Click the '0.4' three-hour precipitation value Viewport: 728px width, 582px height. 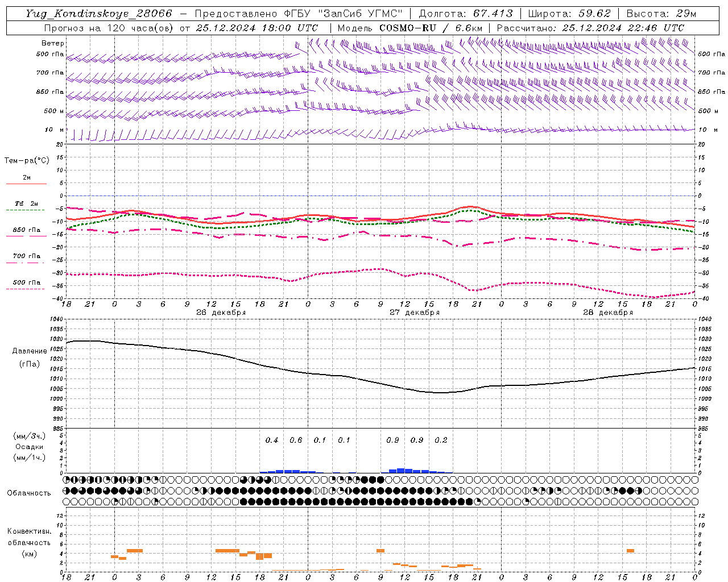[272, 440]
